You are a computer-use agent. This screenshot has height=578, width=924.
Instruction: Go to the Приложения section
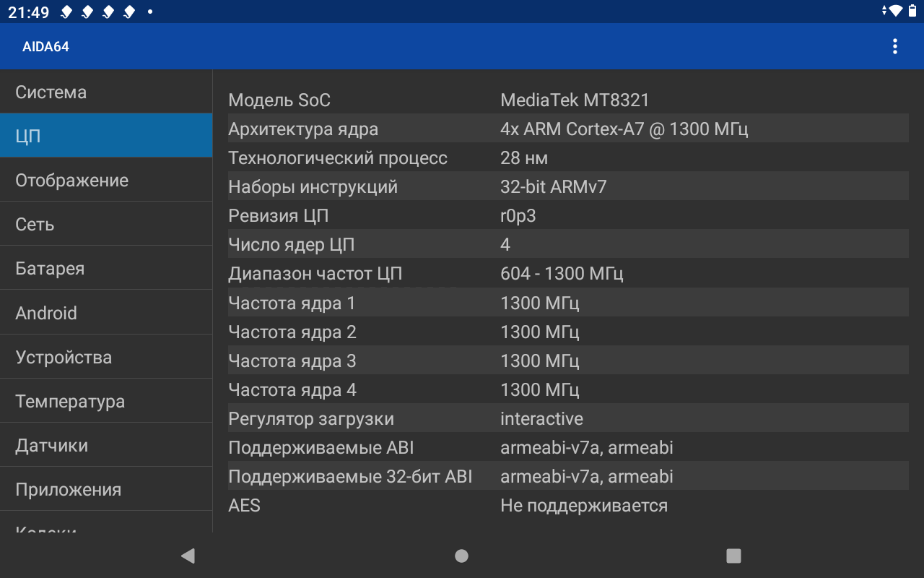pos(106,490)
